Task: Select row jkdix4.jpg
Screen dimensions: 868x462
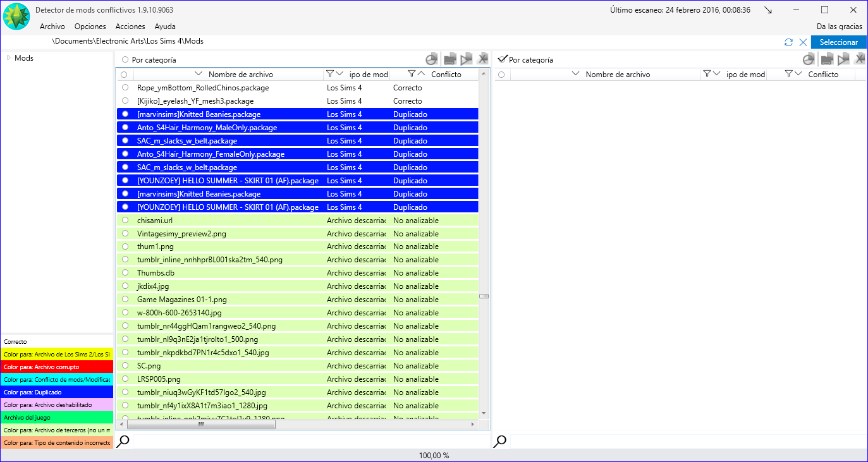Action: pos(297,286)
